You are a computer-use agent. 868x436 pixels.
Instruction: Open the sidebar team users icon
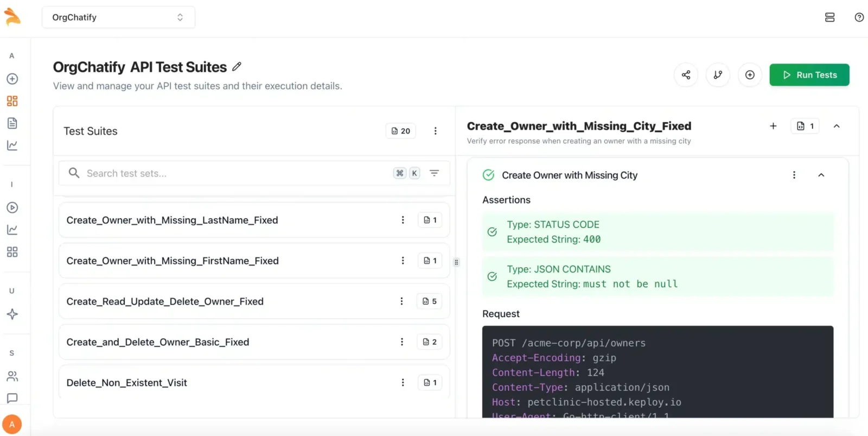click(x=12, y=376)
